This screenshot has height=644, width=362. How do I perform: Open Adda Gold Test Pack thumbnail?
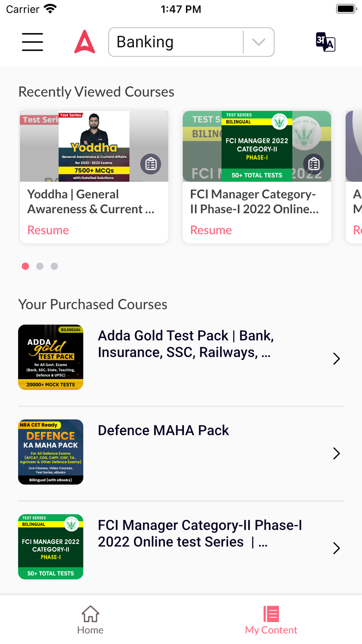point(51,357)
